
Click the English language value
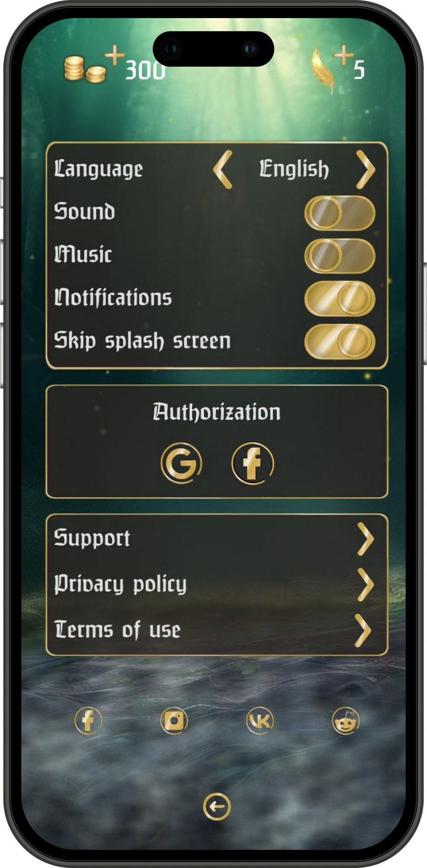click(x=294, y=170)
